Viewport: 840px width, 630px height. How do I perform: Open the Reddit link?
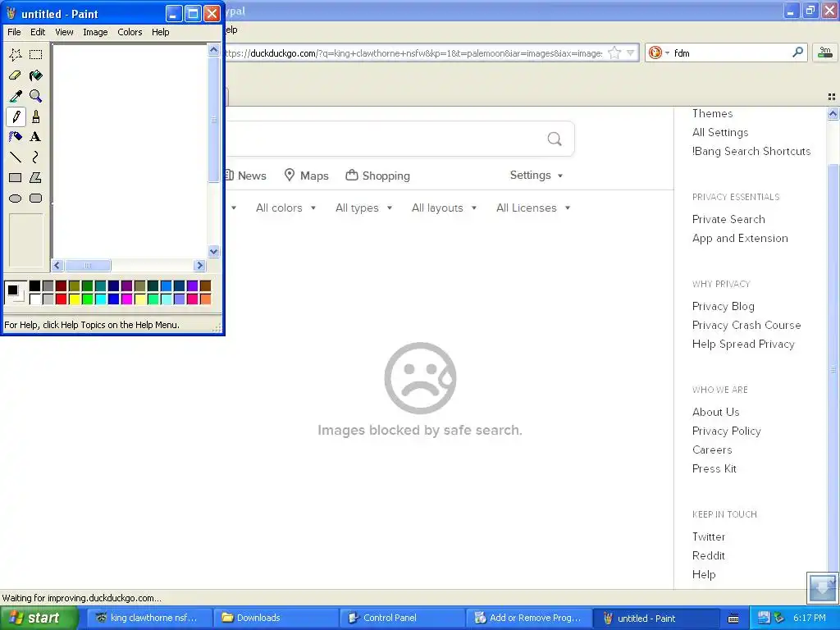[708, 555]
